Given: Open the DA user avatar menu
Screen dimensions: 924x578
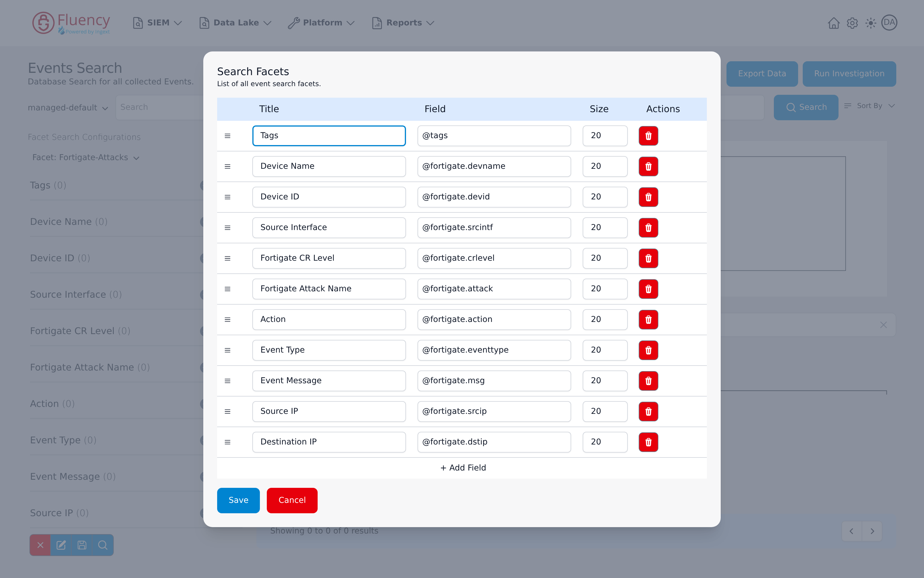Looking at the screenshot, I should pyautogui.click(x=889, y=23).
